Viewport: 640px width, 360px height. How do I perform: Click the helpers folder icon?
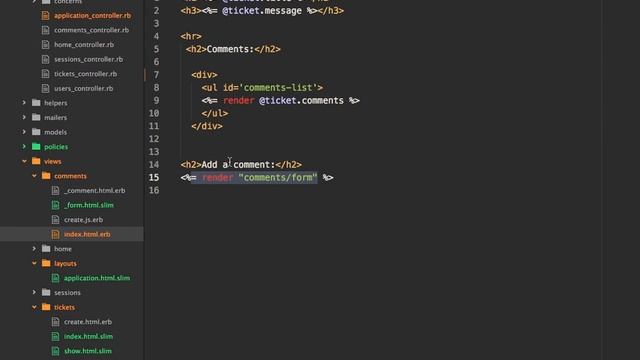pyautogui.click(x=36, y=102)
